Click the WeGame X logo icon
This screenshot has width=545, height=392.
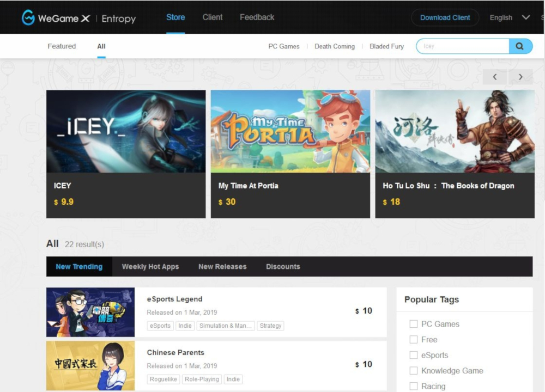[28, 17]
